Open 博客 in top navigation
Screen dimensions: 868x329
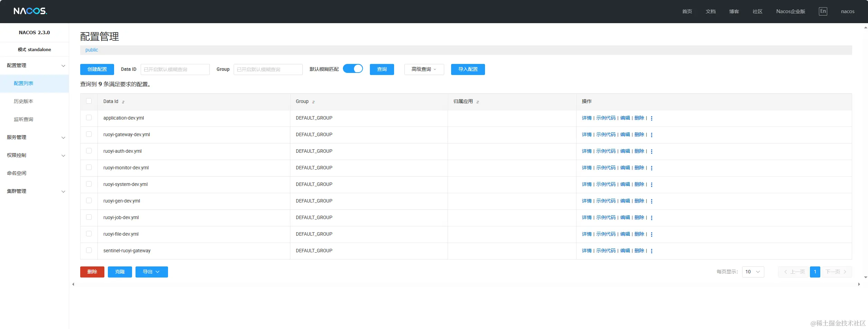[x=734, y=11]
